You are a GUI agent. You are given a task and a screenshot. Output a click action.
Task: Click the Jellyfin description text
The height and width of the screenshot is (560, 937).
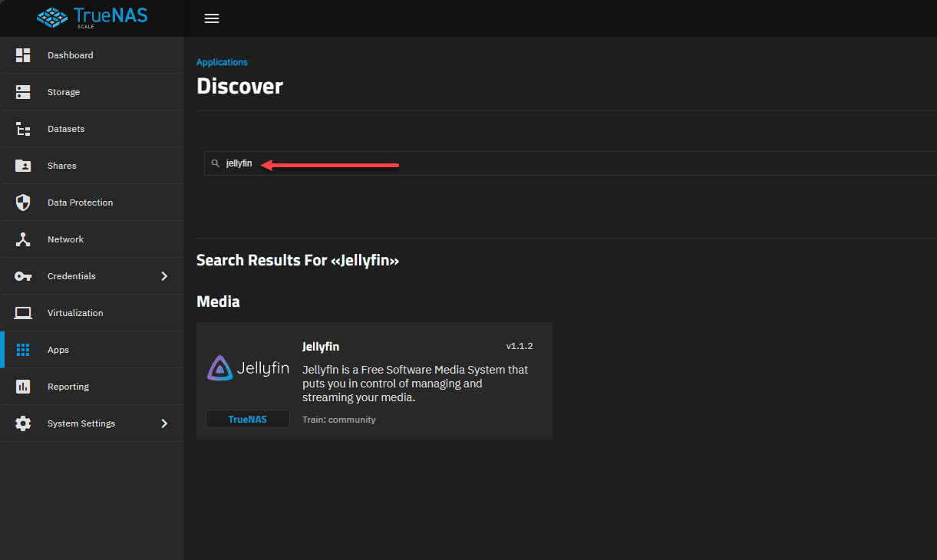tap(415, 384)
